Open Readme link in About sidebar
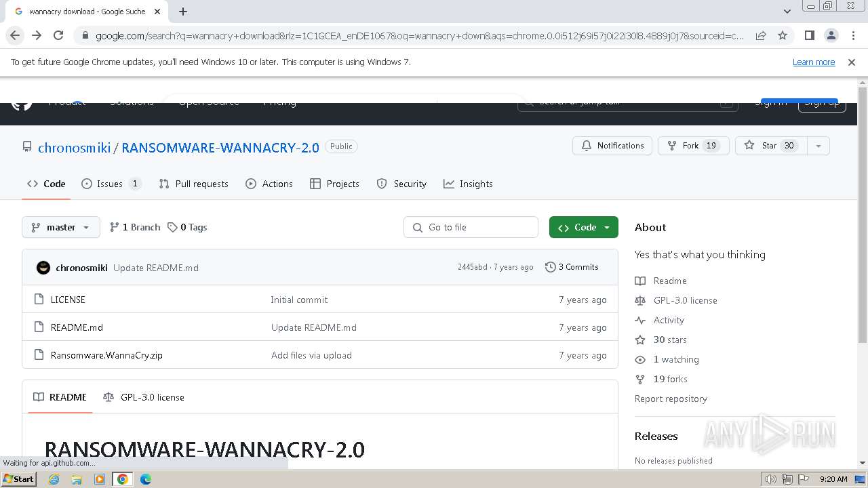 661,281
